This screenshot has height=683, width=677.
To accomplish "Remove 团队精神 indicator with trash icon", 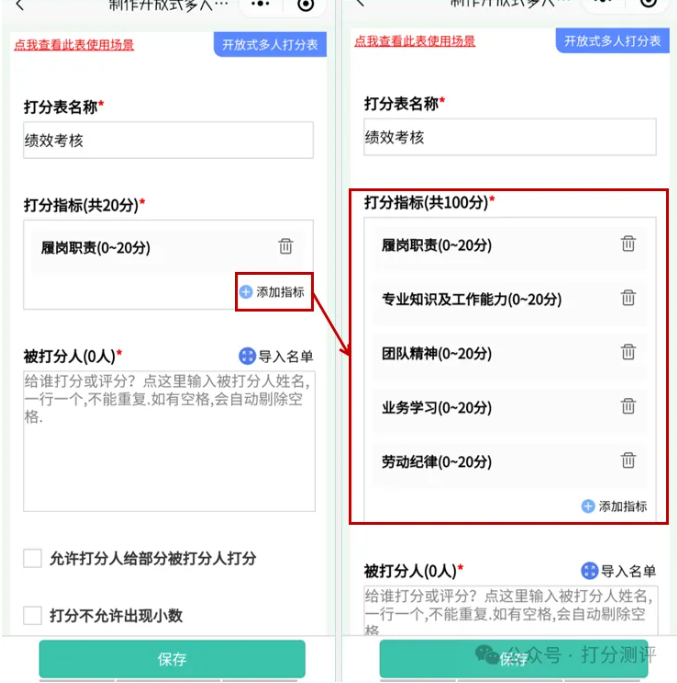I will 628,352.
